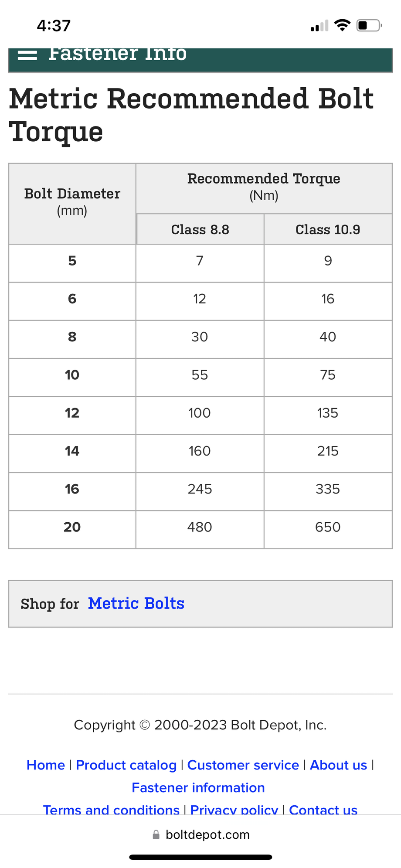
Task: Tap the Wi-Fi status icon
Action: point(343,25)
